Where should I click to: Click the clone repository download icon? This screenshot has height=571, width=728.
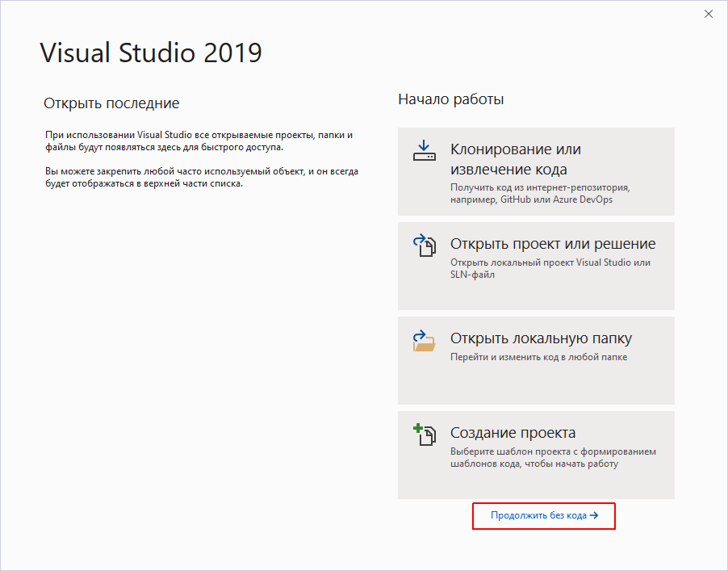425,151
